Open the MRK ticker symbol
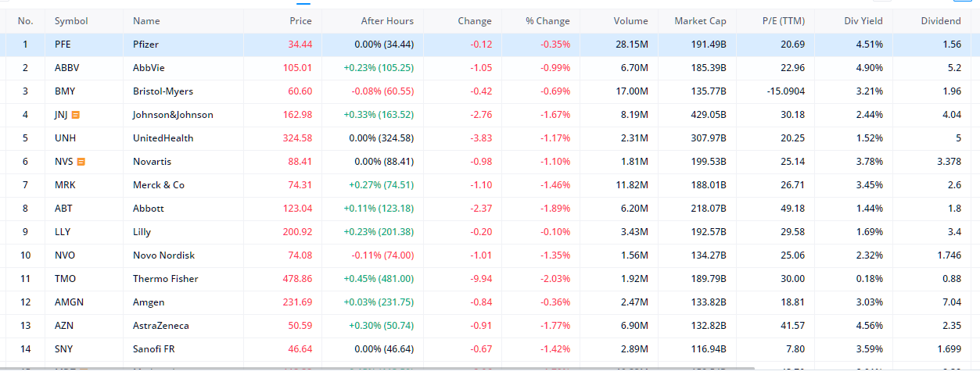The image size is (980, 375). pyautogui.click(x=65, y=185)
